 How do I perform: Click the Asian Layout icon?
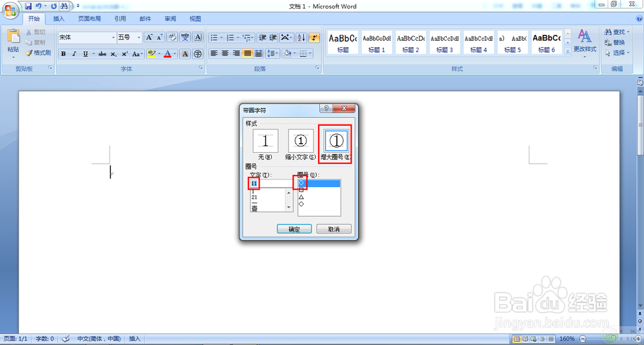click(x=287, y=37)
